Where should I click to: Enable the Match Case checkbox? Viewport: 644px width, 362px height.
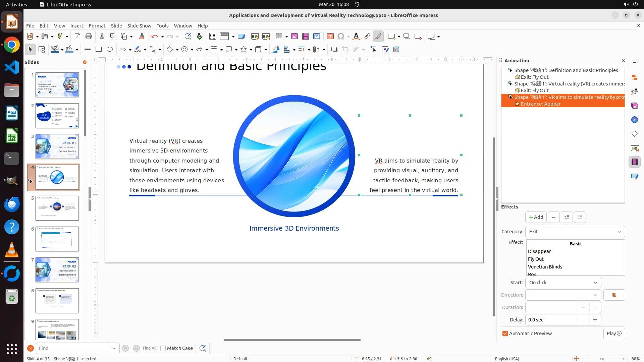[x=163, y=348]
